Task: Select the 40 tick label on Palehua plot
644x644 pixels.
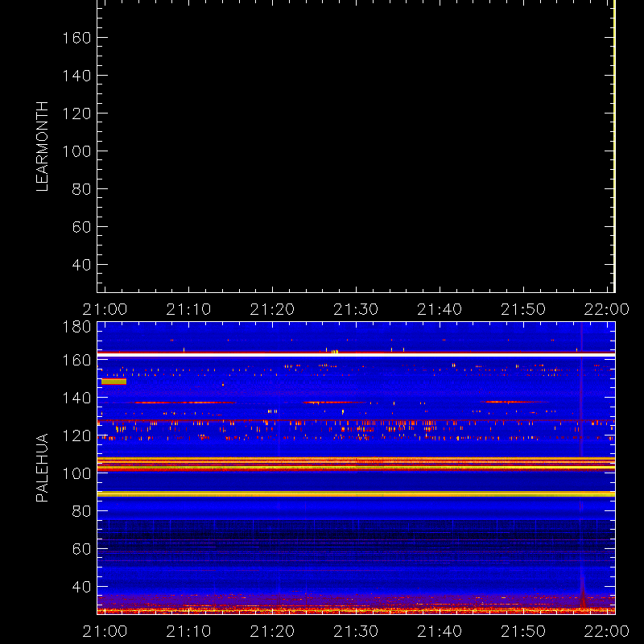Action: click(81, 587)
